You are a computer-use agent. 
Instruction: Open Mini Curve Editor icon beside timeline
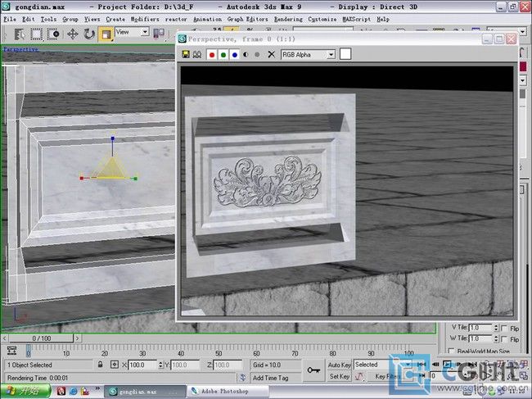(x=12, y=351)
